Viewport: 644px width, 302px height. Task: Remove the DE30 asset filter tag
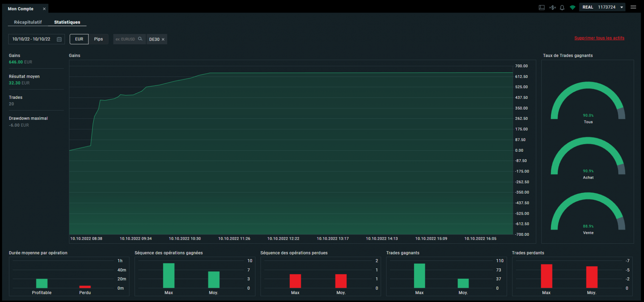coord(163,39)
